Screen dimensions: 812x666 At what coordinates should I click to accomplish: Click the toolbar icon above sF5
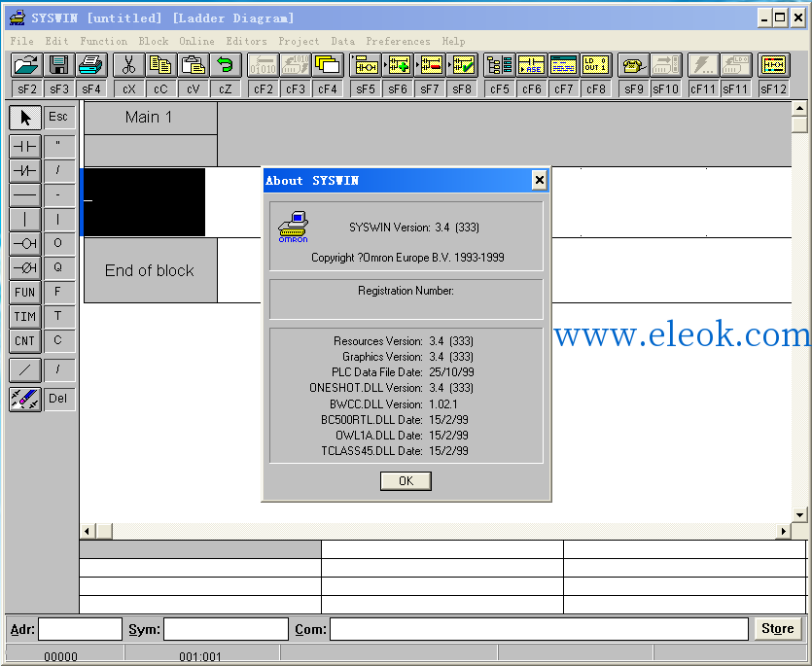pyautogui.click(x=365, y=65)
